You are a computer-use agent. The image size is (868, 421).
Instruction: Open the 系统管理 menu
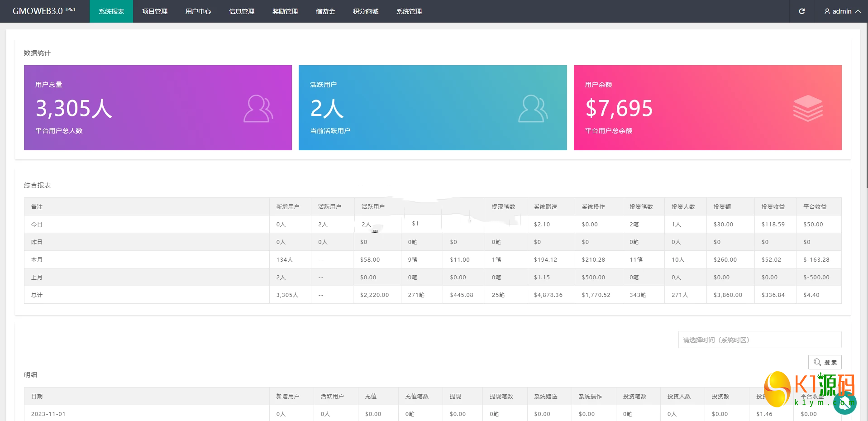[409, 11]
